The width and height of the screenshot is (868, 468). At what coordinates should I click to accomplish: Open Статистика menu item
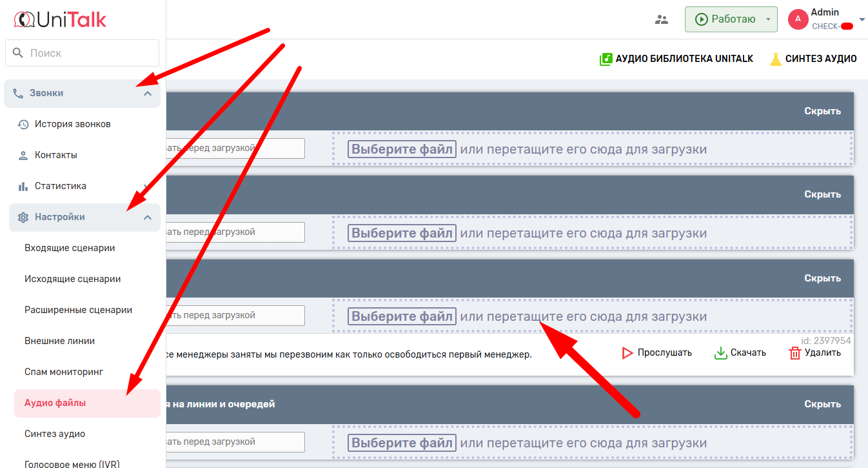tap(60, 186)
